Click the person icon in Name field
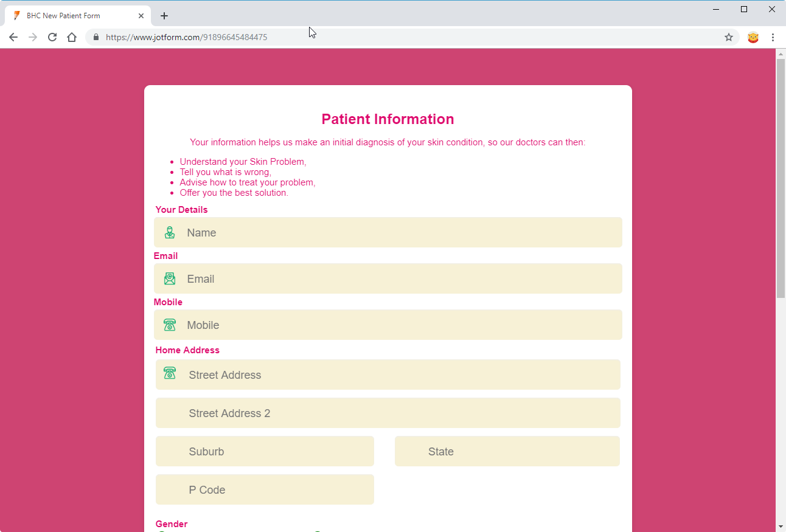The height and width of the screenshot is (532, 786). pos(170,232)
